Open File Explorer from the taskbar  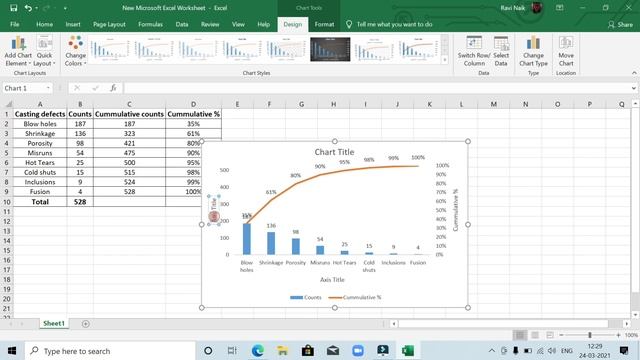pos(282,351)
